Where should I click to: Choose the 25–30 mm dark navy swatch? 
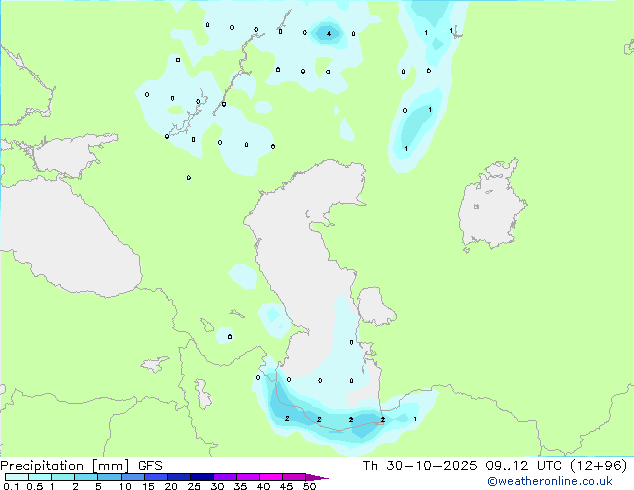pyautogui.click(x=201, y=477)
